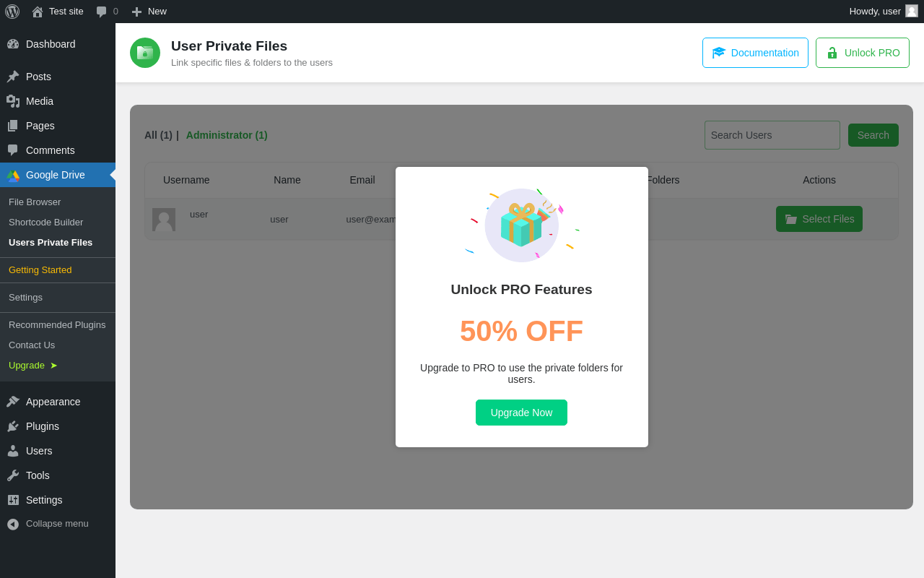Click the Appearance brush icon
The image size is (924, 578).
[13, 402]
